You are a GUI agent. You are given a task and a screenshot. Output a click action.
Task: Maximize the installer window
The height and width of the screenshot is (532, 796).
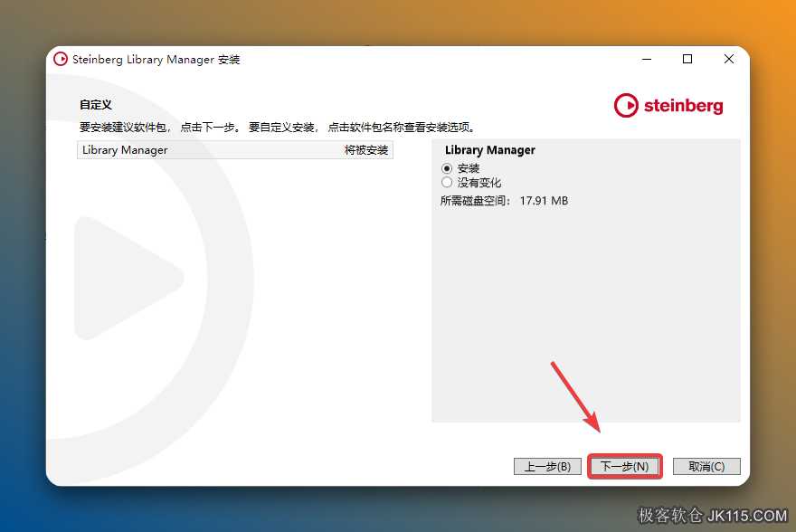[x=687, y=60]
